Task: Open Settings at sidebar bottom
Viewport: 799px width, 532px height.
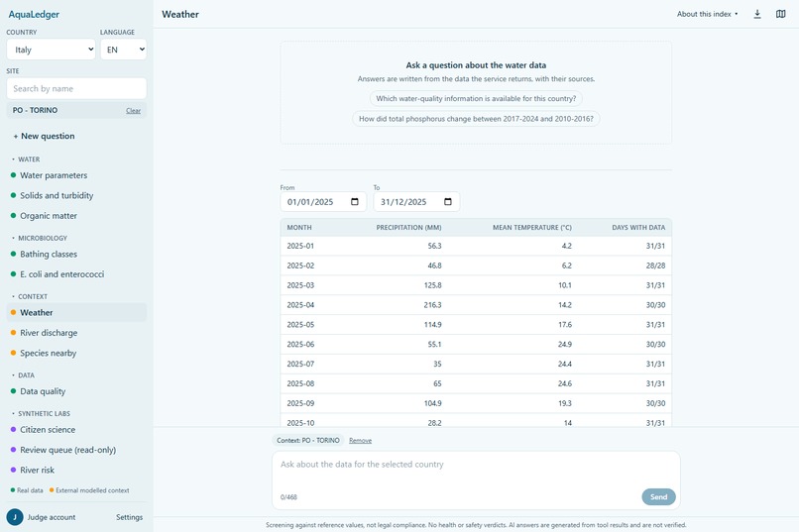Action: coord(130,517)
